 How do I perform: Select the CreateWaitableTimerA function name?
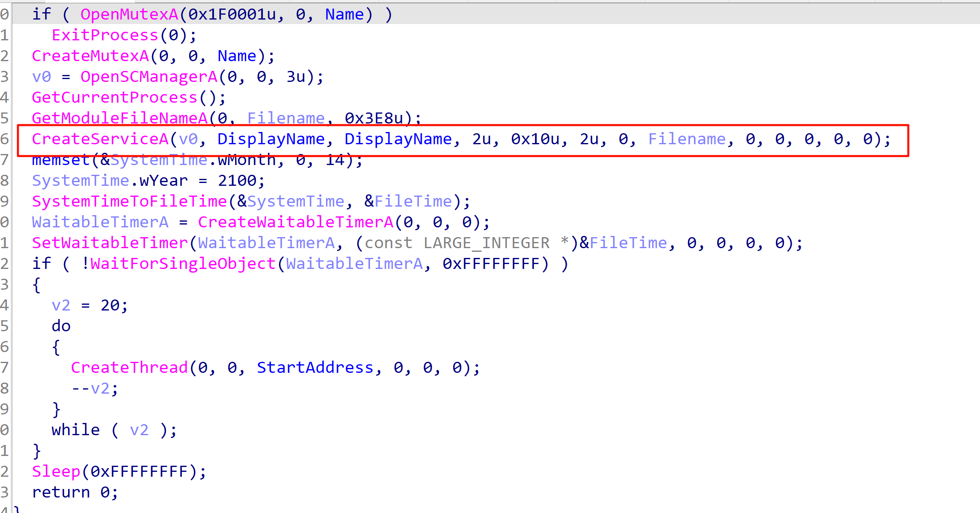(296, 222)
